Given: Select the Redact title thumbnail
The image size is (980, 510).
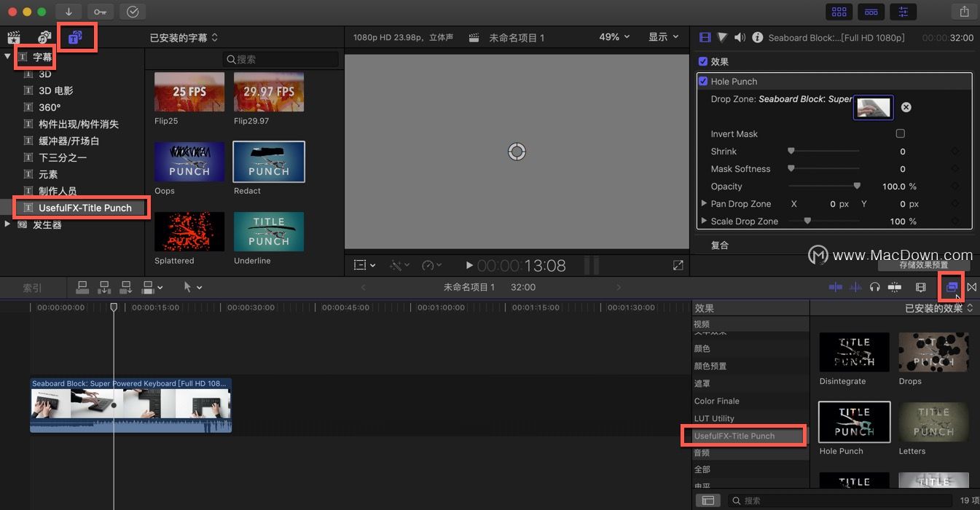Looking at the screenshot, I should coord(269,162).
